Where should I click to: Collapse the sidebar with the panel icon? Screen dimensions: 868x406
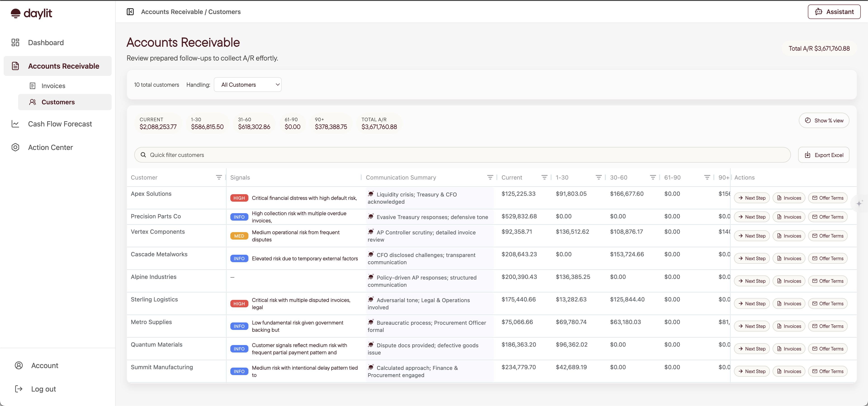coord(130,12)
